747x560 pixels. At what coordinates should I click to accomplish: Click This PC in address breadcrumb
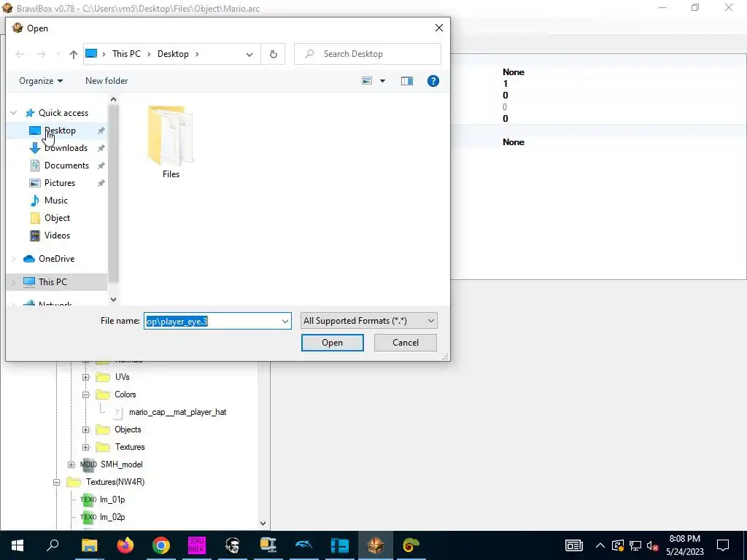click(126, 54)
